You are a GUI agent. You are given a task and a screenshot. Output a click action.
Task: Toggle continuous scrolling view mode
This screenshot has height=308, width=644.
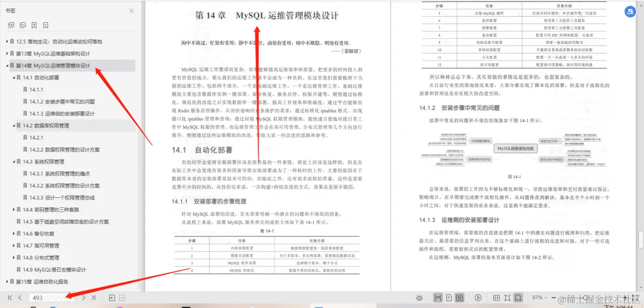click(x=438, y=298)
